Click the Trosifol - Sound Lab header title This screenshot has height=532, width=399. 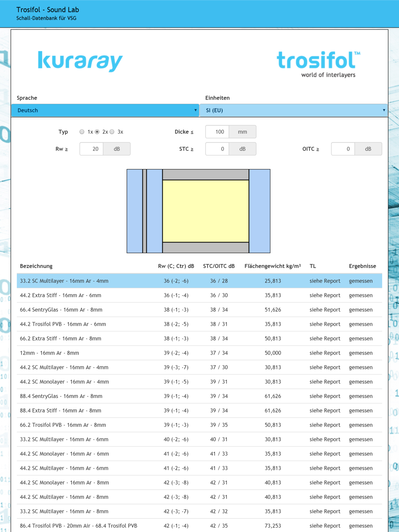(x=47, y=10)
